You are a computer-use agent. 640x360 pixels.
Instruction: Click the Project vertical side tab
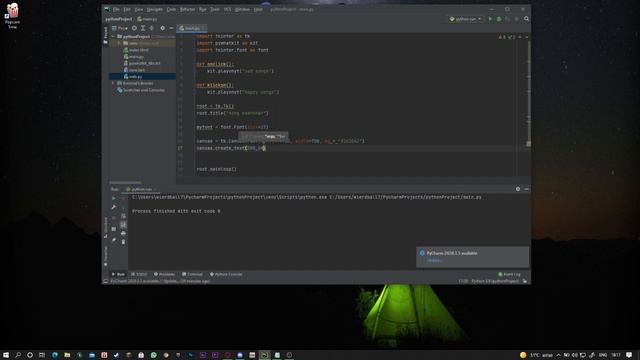pyautogui.click(x=106, y=36)
